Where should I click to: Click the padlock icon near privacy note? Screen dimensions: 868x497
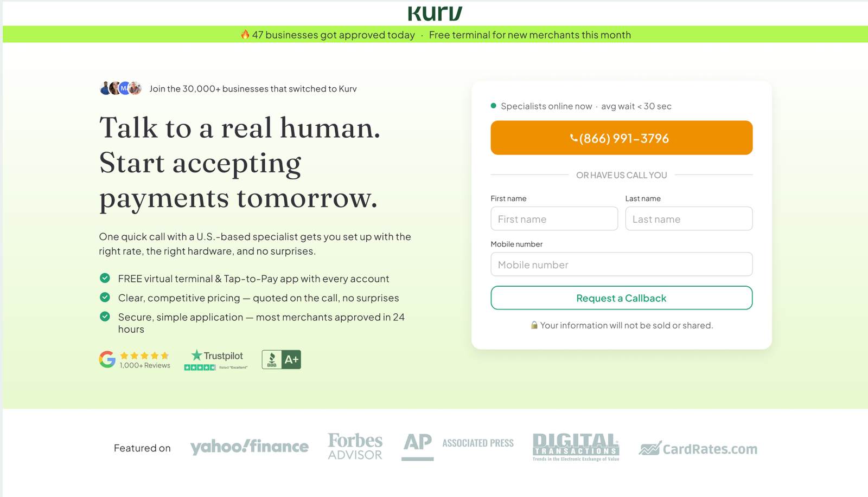click(534, 325)
